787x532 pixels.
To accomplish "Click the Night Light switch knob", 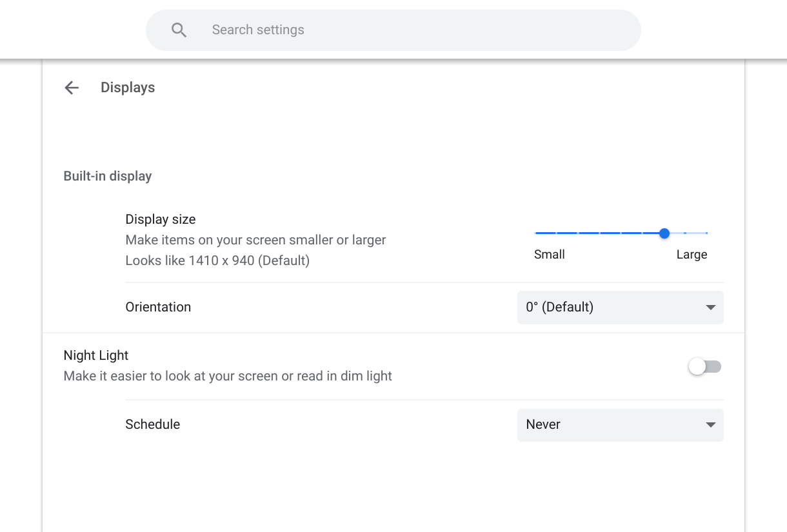I will point(696,366).
